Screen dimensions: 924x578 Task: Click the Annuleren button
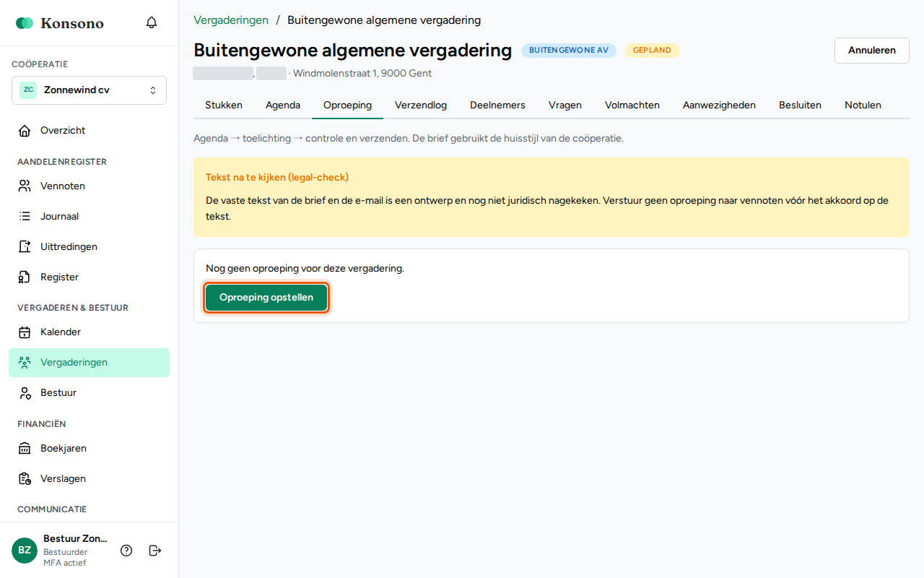(872, 51)
